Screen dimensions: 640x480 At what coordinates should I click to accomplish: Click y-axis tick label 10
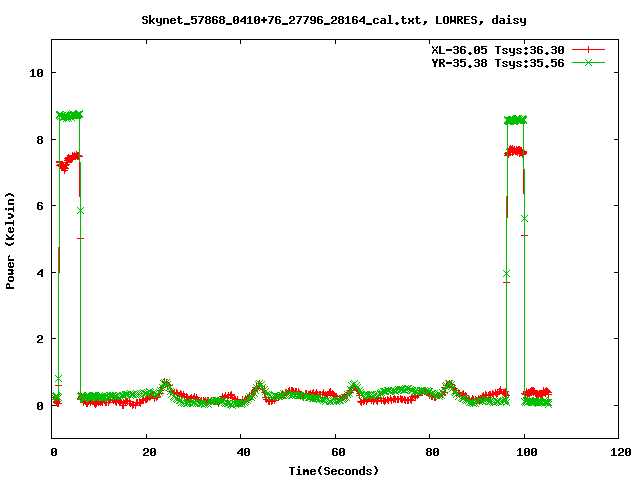(36, 73)
